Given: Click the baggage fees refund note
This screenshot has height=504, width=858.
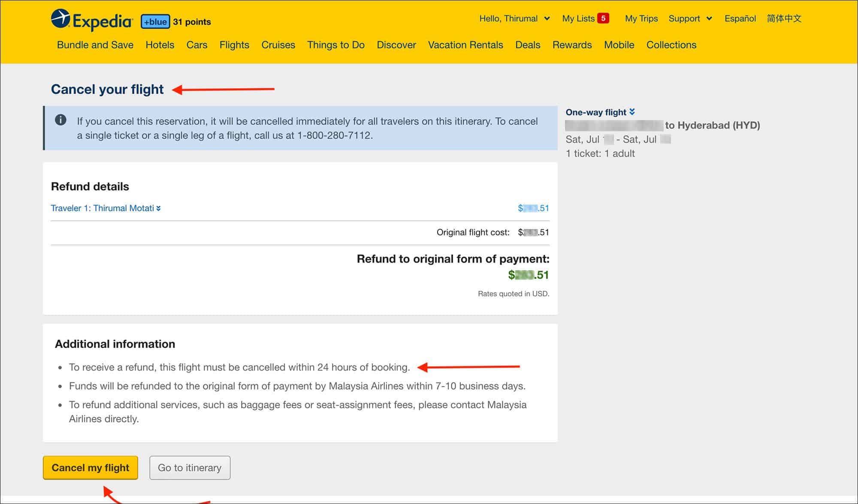Looking at the screenshot, I should point(298,412).
